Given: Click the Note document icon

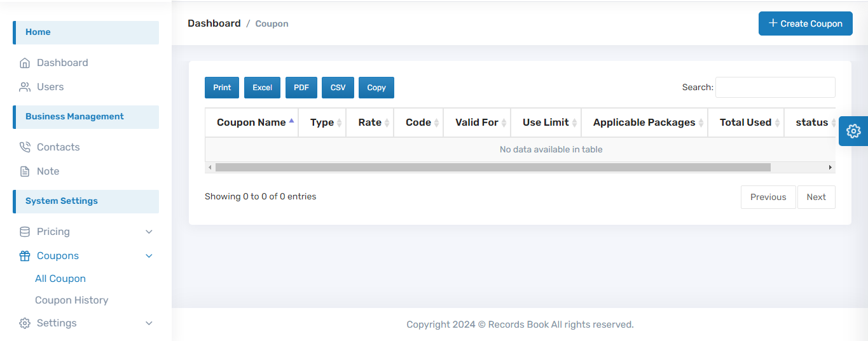Looking at the screenshot, I should click(25, 171).
